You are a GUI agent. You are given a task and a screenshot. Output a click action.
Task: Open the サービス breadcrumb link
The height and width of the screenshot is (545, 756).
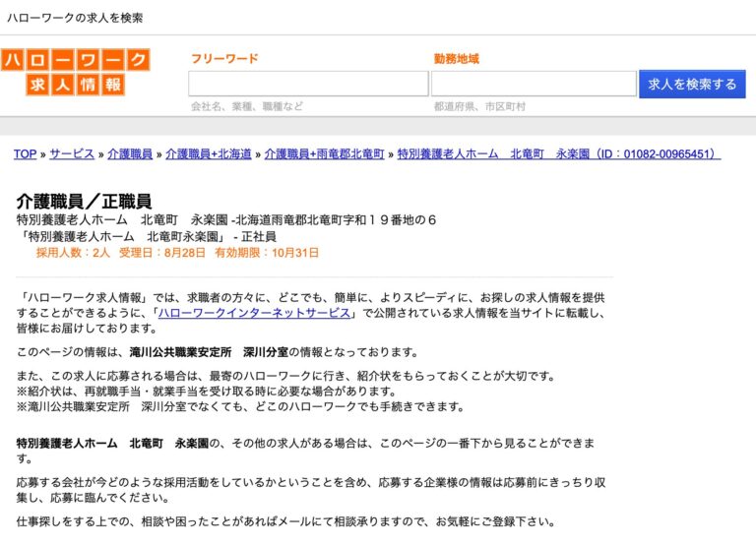(x=72, y=154)
